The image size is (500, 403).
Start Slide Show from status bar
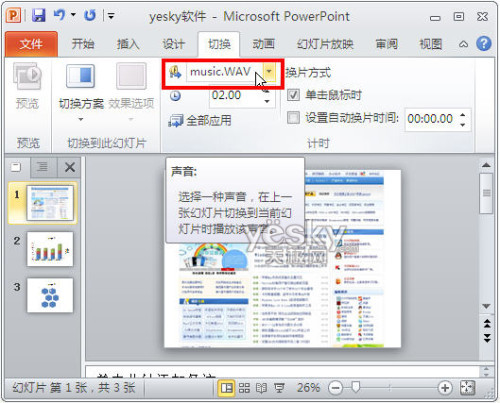click(x=279, y=388)
